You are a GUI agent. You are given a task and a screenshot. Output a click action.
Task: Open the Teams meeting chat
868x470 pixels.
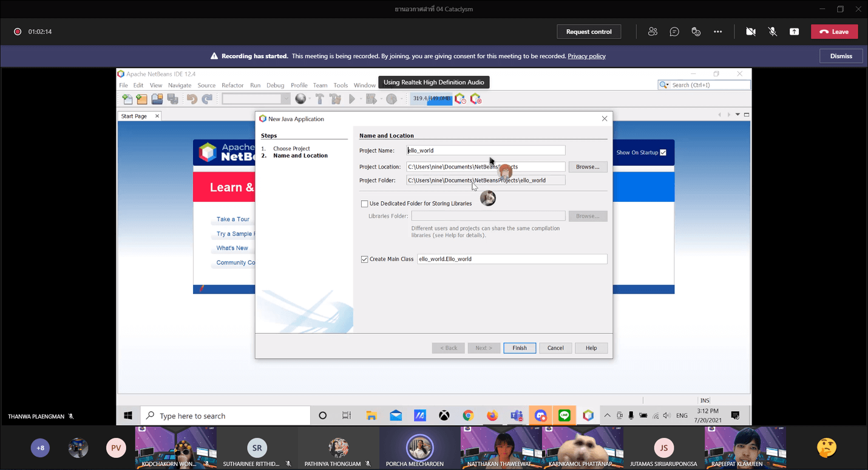click(x=674, y=32)
